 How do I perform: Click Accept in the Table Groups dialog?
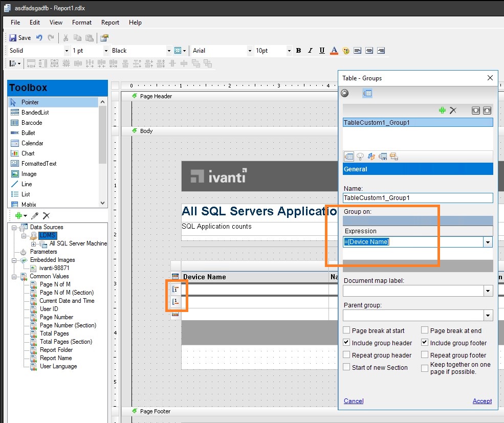pos(481,401)
